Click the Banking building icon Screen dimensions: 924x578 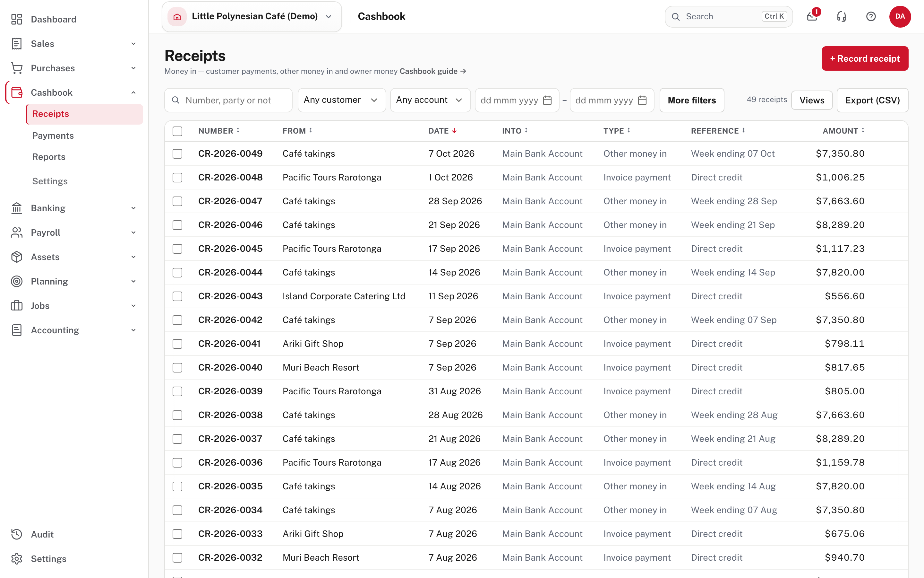[16, 208]
